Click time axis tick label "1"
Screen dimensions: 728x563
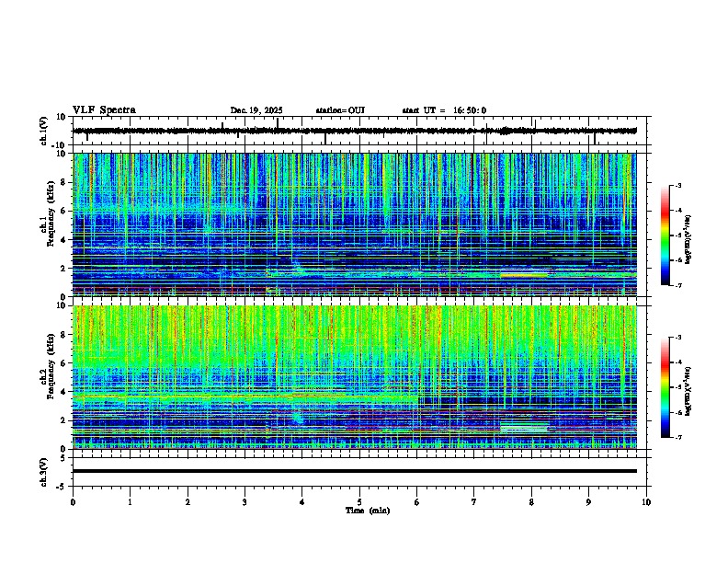pyautogui.click(x=130, y=502)
